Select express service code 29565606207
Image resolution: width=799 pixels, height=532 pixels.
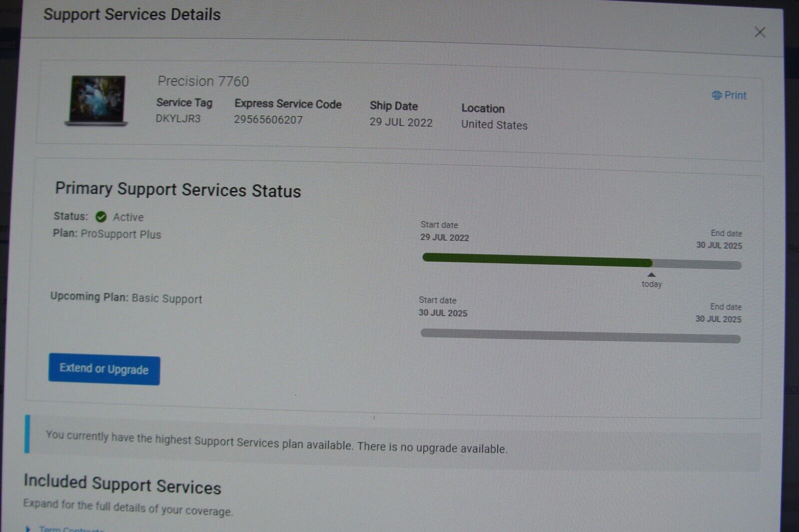tap(269, 120)
